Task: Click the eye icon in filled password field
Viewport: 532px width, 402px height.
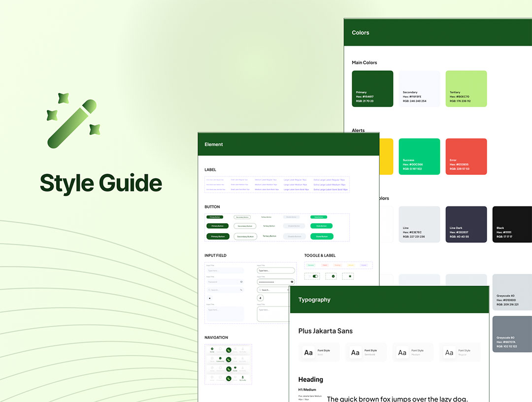Action: pyautogui.click(x=241, y=282)
